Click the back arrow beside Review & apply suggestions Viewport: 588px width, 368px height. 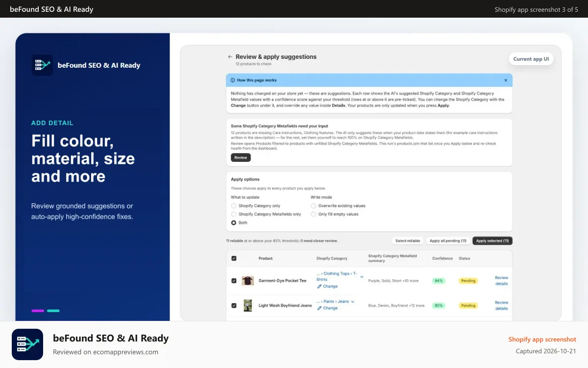click(230, 57)
